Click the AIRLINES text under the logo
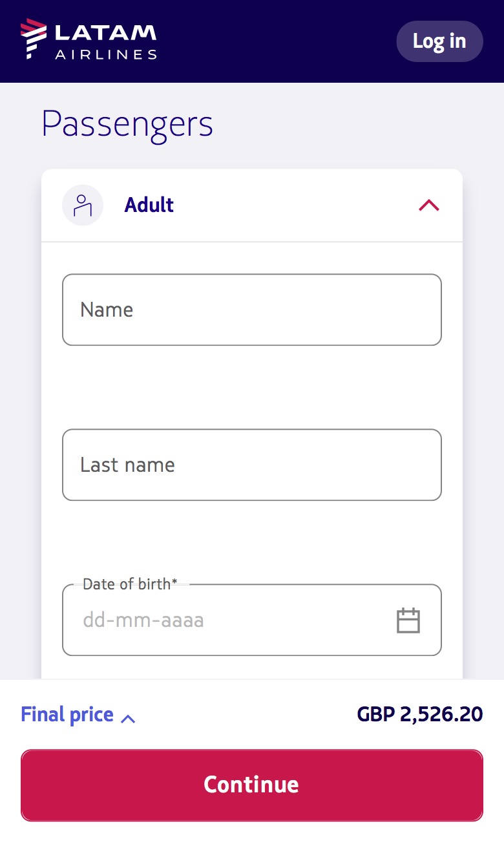Screen dimensions: 504x857 click(106, 55)
